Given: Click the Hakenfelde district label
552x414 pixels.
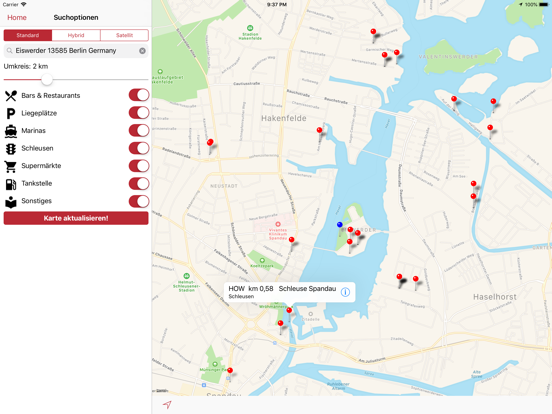Looking at the screenshot, I should [284, 118].
